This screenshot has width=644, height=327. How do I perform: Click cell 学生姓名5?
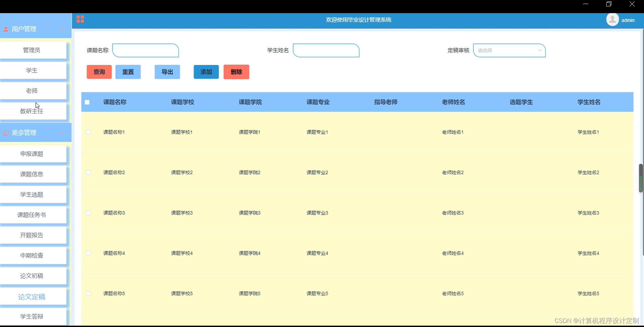[589, 294]
